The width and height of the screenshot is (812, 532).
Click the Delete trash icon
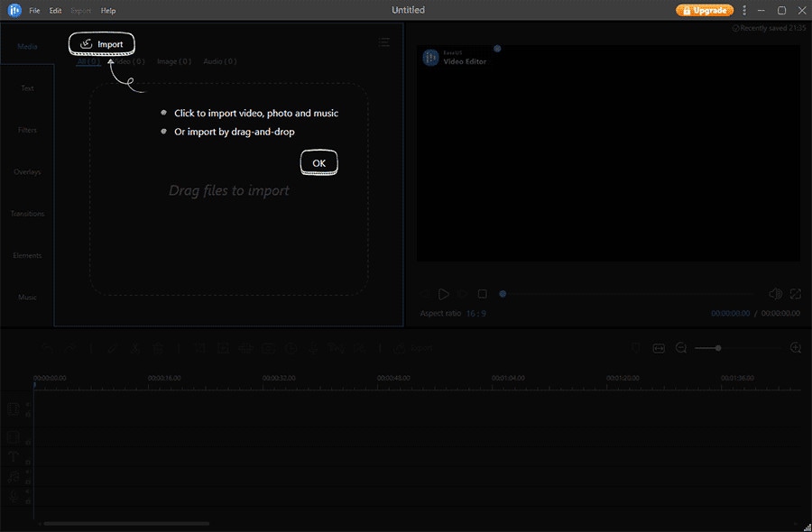coord(158,349)
